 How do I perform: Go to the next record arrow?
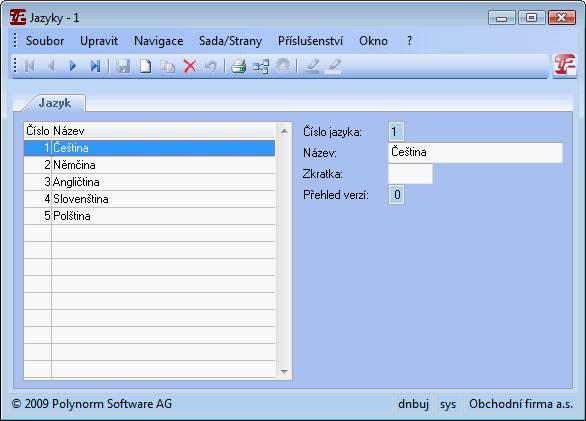click(x=73, y=66)
